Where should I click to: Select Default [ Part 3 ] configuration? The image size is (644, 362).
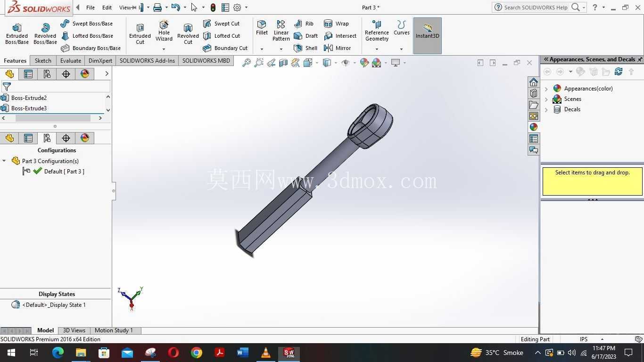64,172
